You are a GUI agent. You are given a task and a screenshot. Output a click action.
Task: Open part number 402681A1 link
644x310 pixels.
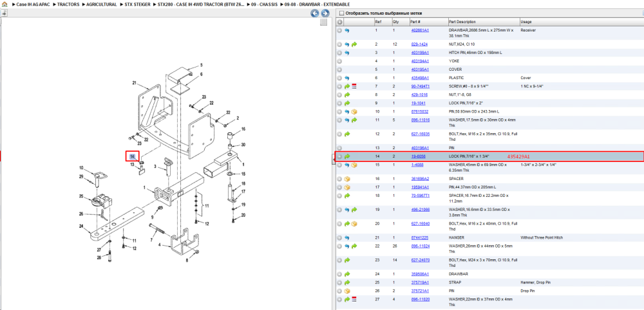pyautogui.click(x=420, y=30)
